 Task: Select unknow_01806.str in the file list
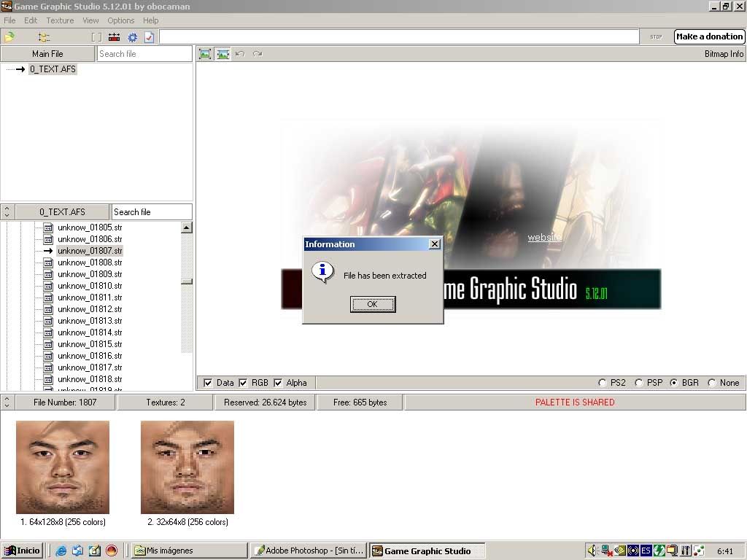coord(90,239)
